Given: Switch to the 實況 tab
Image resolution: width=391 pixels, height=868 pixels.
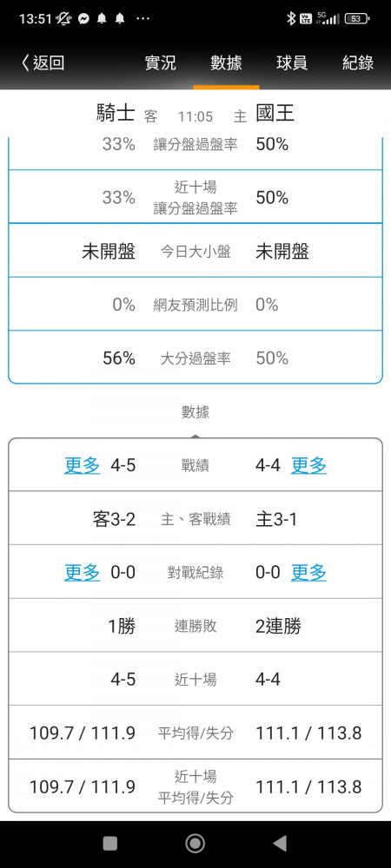Looking at the screenshot, I should [160, 62].
